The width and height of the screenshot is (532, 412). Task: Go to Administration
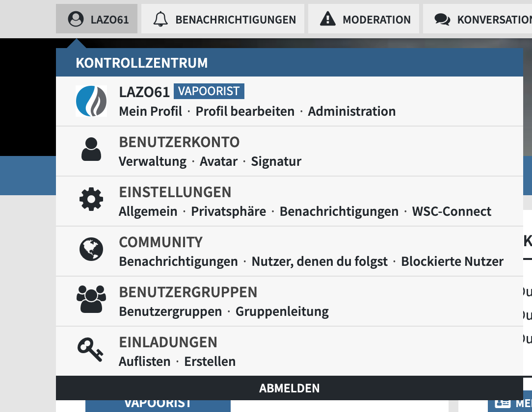[351, 111]
